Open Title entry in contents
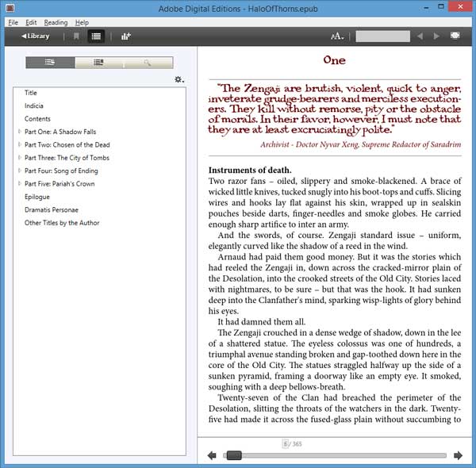This screenshot has width=476, height=468. click(x=31, y=93)
